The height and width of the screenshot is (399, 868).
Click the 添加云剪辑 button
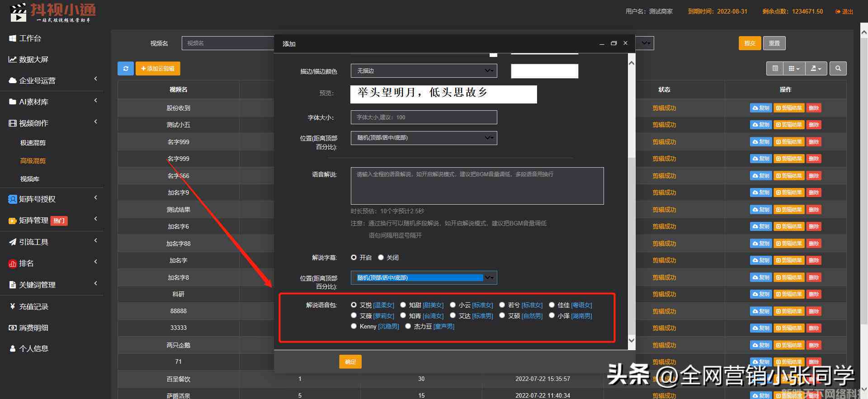tap(158, 69)
